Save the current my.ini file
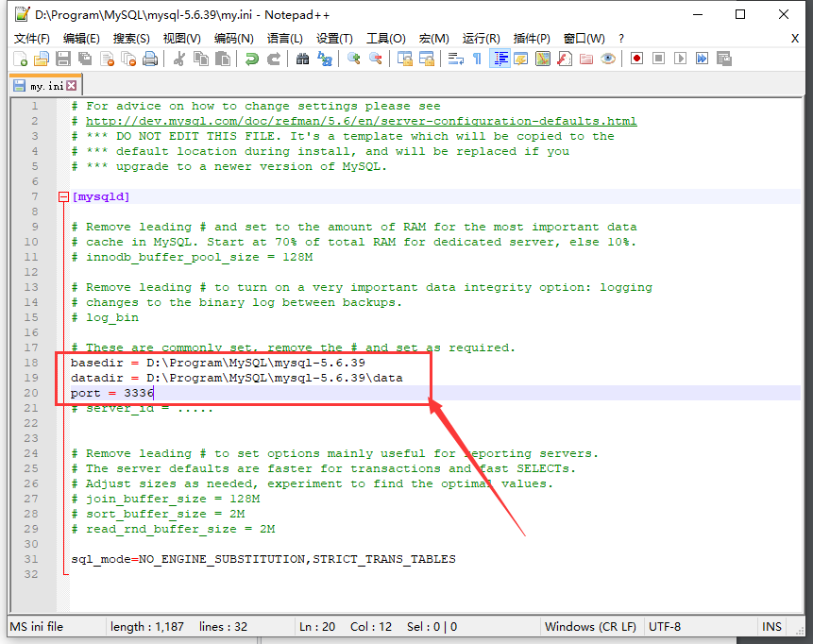813x644 pixels. pos(63,59)
